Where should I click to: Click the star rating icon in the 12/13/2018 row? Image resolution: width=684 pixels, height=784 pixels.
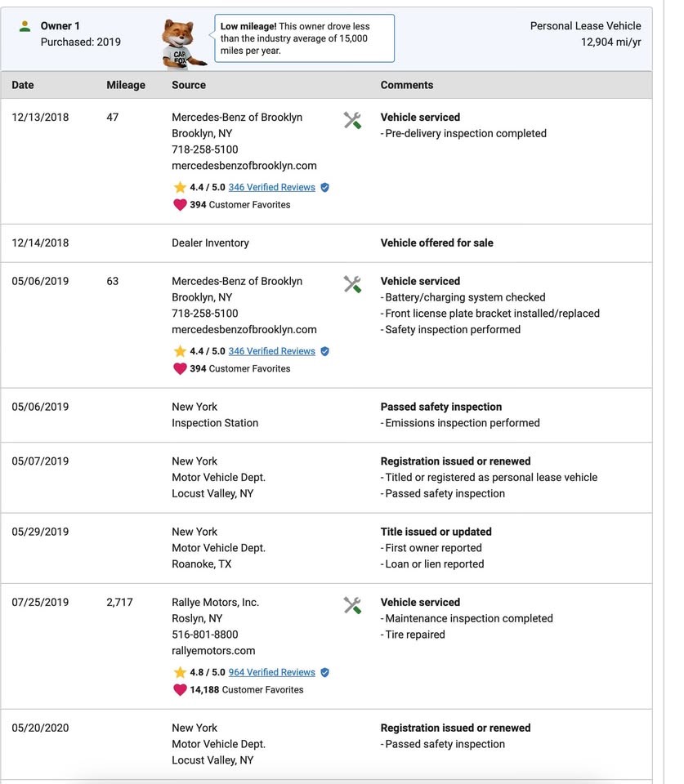[180, 188]
